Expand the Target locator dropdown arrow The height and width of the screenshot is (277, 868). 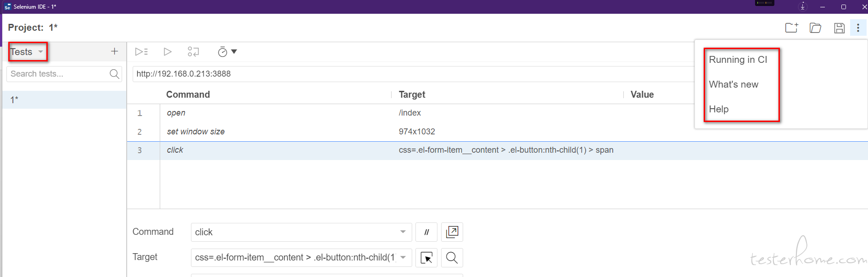tap(403, 257)
